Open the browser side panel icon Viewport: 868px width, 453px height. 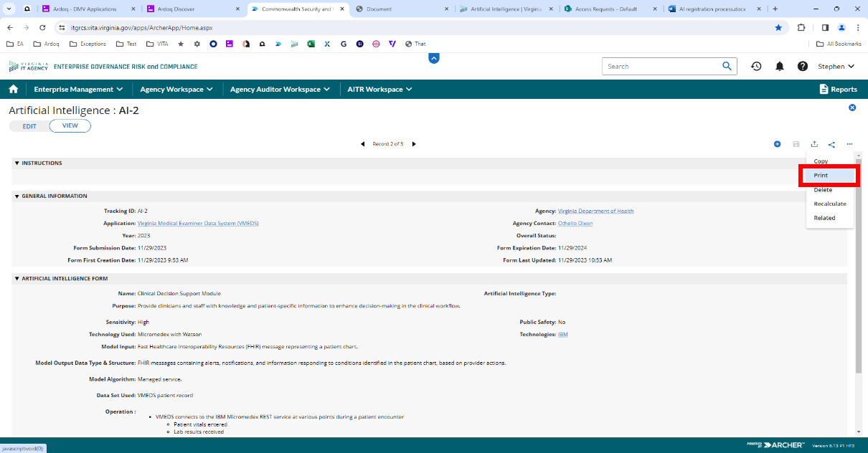pos(825,27)
